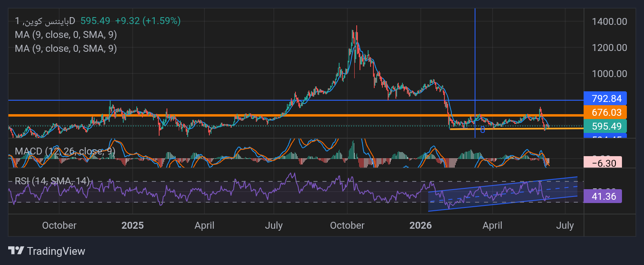Click the 2026 year label on the time axis
The image size is (644, 265).
[421, 225]
